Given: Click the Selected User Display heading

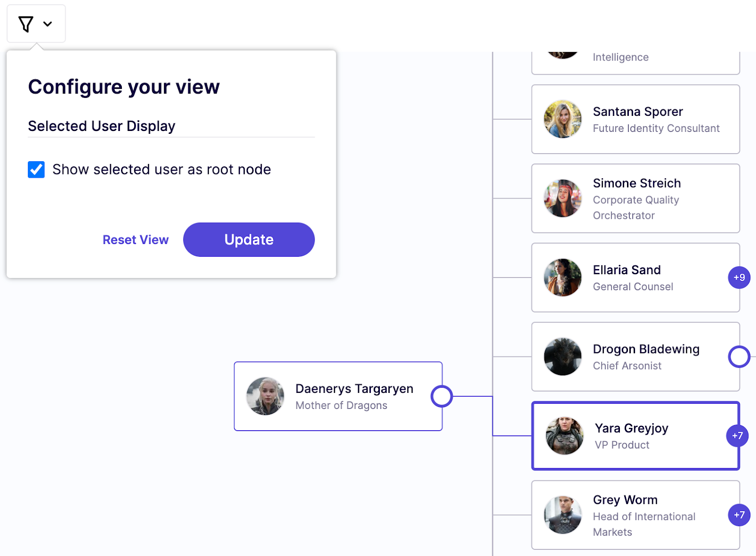Looking at the screenshot, I should 102,126.
